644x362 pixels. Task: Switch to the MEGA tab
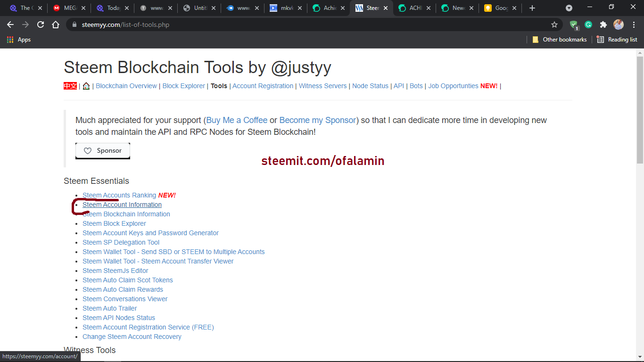coord(69,8)
